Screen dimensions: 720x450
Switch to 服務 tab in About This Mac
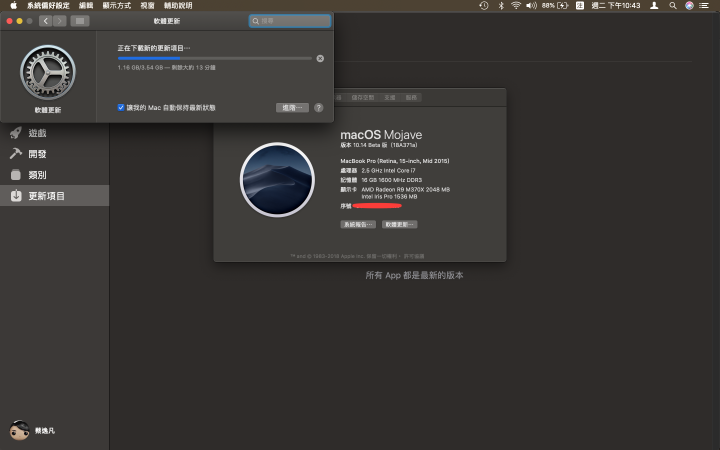411,97
